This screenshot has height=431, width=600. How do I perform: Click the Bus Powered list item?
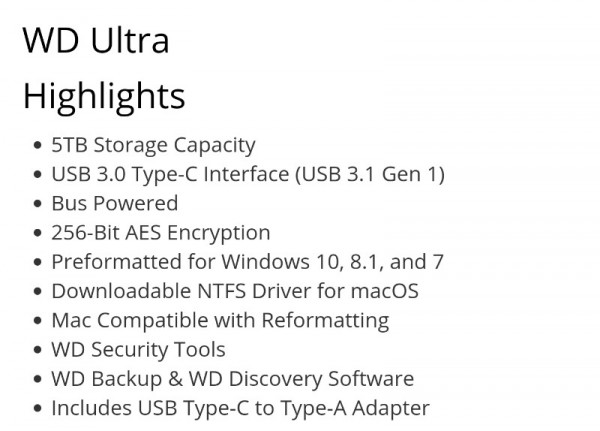[115, 203]
